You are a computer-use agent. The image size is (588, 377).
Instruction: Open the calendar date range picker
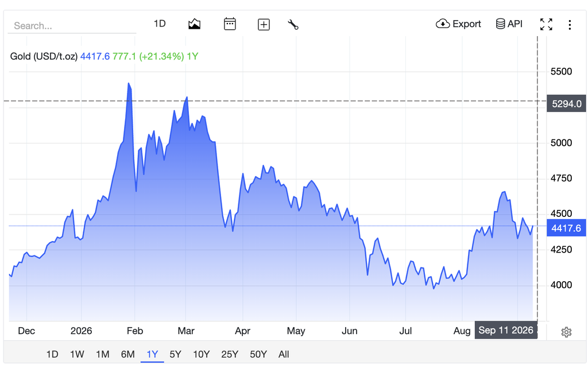click(x=230, y=24)
